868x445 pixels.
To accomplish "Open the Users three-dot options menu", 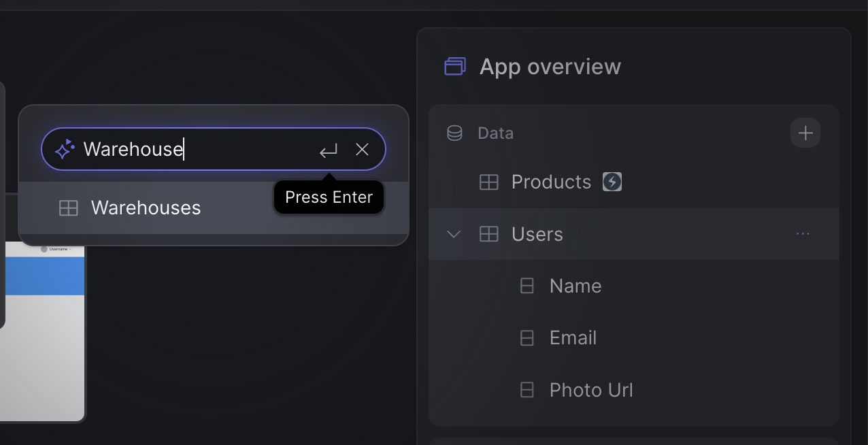I will pyautogui.click(x=803, y=234).
